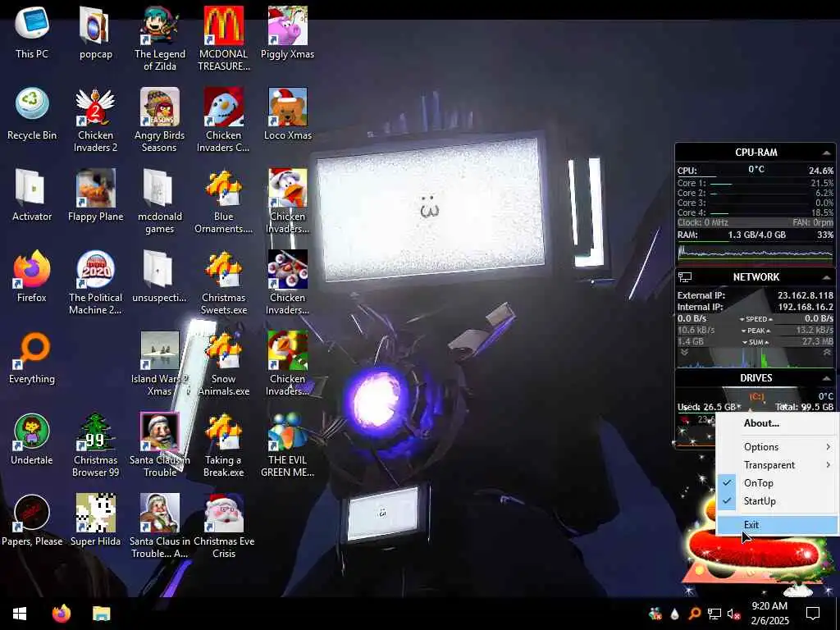The height and width of the screenshot is (630, 840).
Task: Click the Used: 26.5 GB drive text
Action: coord(706,407)
